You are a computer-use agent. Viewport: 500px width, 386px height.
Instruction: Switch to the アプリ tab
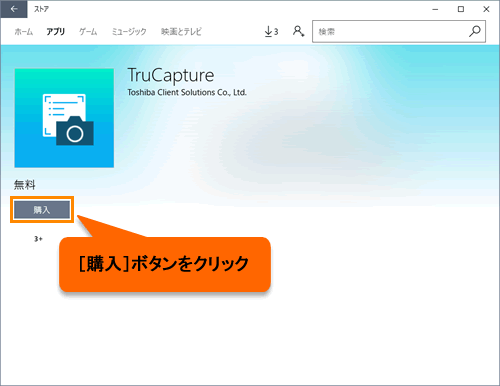(x=55, y=32)
